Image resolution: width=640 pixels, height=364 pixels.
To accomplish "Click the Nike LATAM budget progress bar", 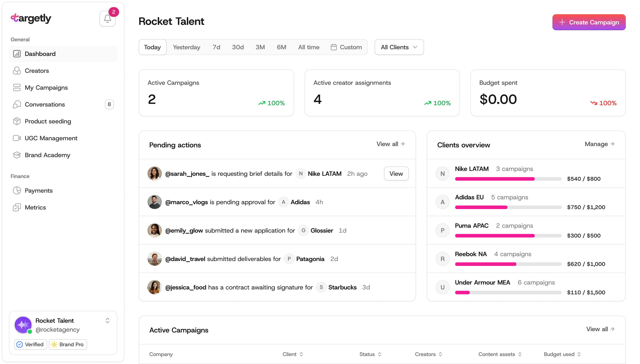I will click(x=508, y=179).
